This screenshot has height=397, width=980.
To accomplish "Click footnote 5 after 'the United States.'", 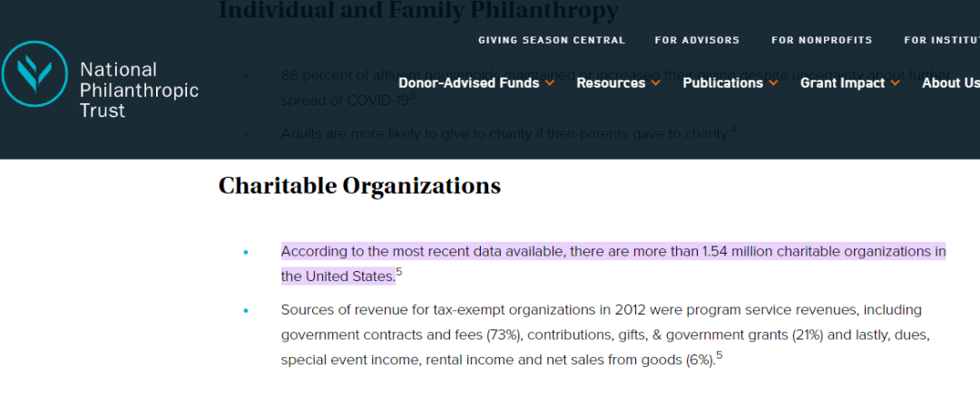I will [399, 272].
